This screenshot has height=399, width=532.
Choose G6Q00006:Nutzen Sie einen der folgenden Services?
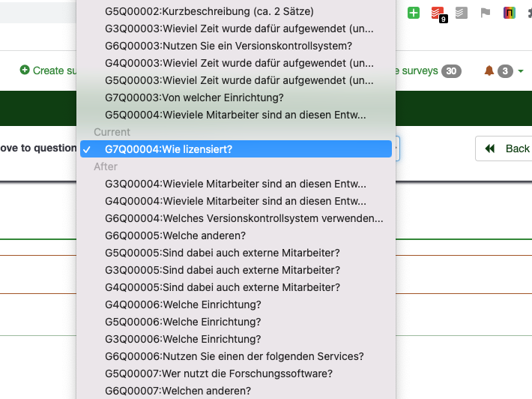click(x=236, y=356)
